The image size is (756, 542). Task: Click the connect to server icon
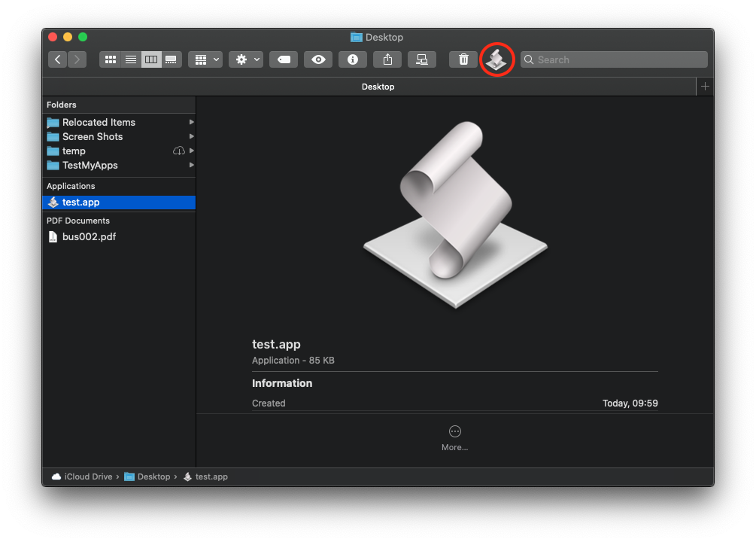coord(422,59)
